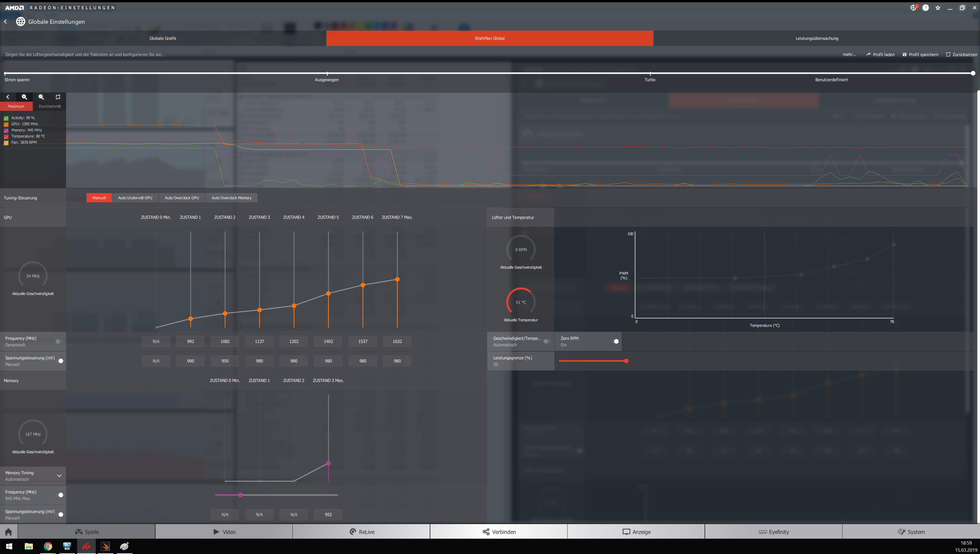Open the notifications icon with red badge
This screenshot has height=554, width=980.
913,8
